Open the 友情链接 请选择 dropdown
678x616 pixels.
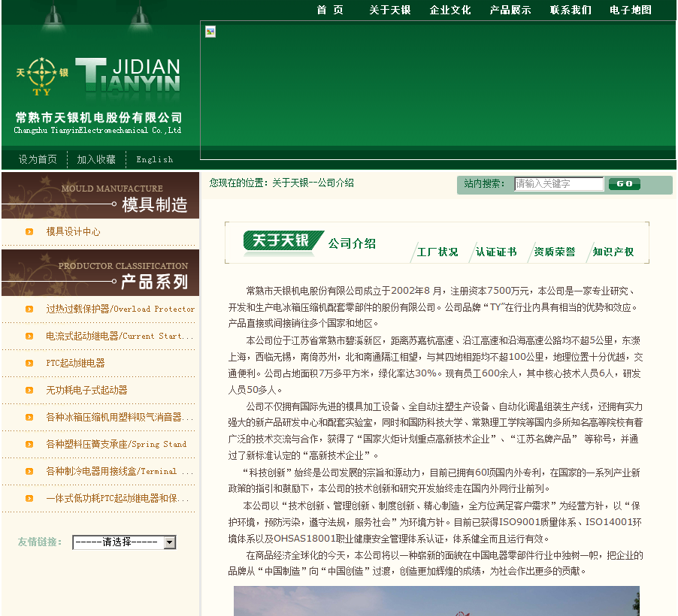125,542
